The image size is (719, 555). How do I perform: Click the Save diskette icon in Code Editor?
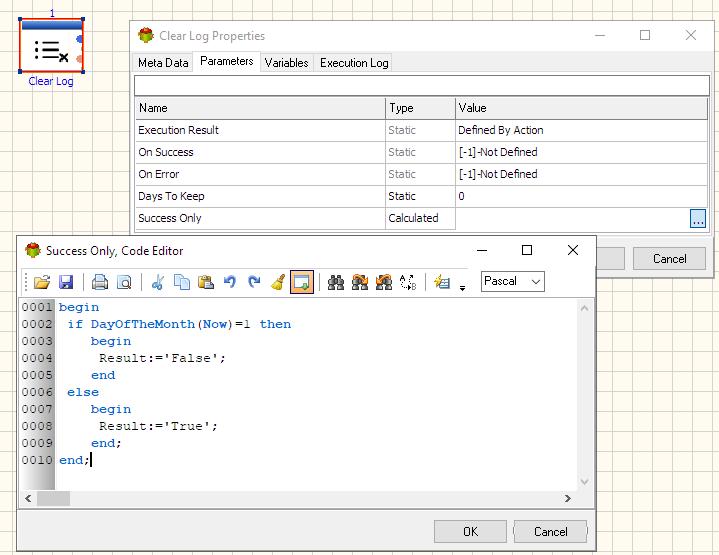[x=66, y=282]
